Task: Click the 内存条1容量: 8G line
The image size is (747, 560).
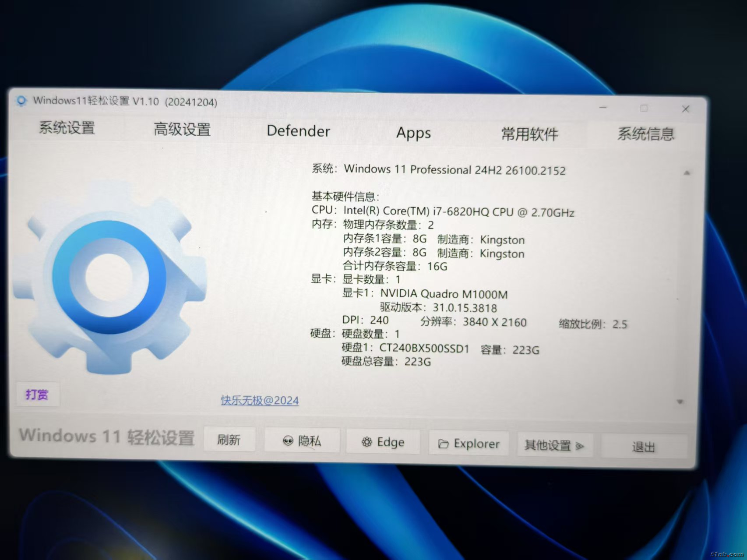Action: pos(384,239)
